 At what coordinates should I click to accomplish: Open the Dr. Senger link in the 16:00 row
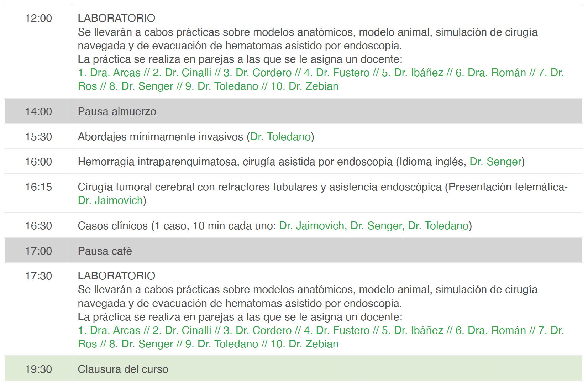[495, 162]
